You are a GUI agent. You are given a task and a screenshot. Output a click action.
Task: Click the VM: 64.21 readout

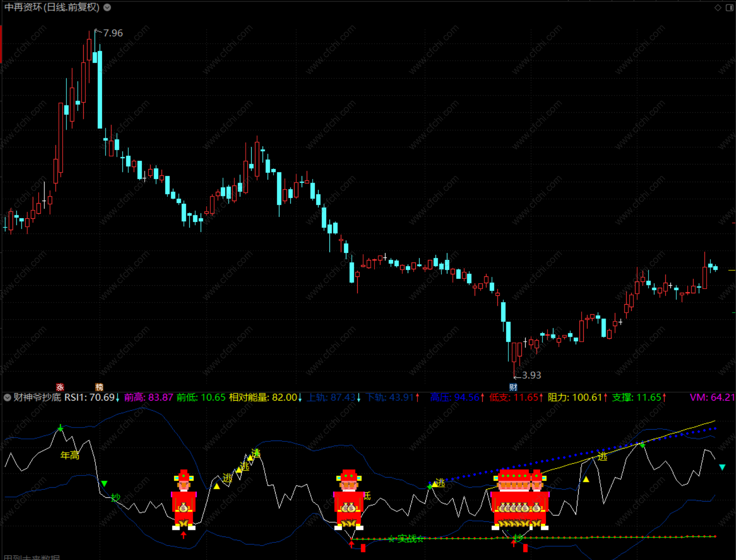click(712, 397)
